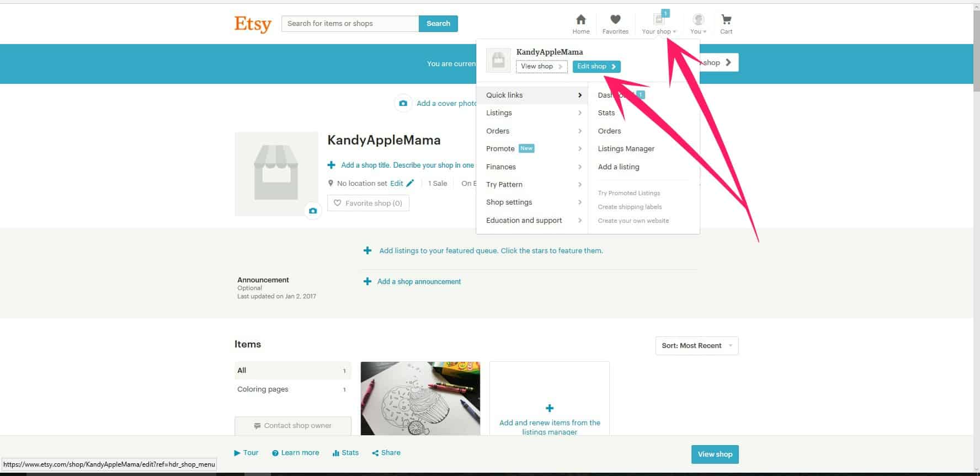This screenshot has height=476, width=980.
Task: Click Edit shop button in dropdown
Action: pyautogui.click(x=596, y=66)
